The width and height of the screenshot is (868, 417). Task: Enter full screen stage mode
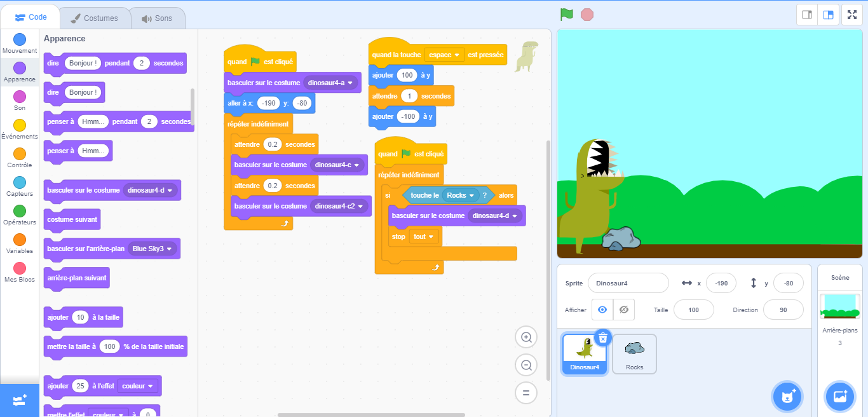tap(851, 15)
